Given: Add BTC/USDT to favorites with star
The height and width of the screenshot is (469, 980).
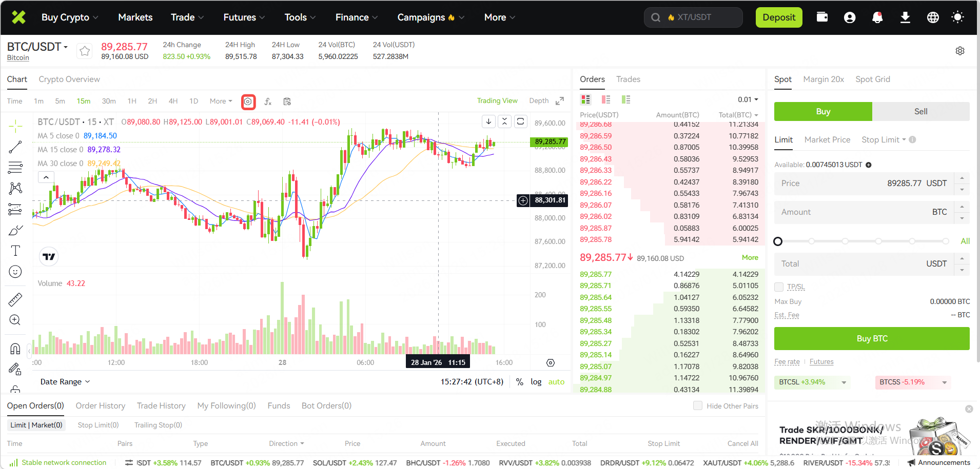Looking at the screenshot, I should (85, 51).
